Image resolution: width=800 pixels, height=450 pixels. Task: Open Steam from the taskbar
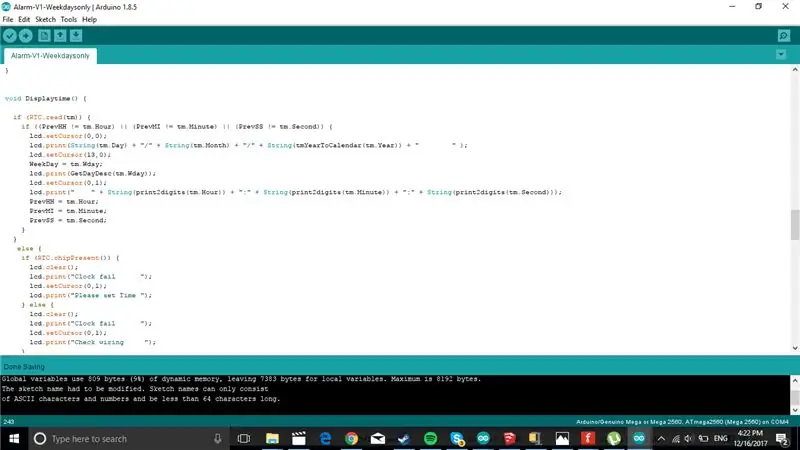404,439
